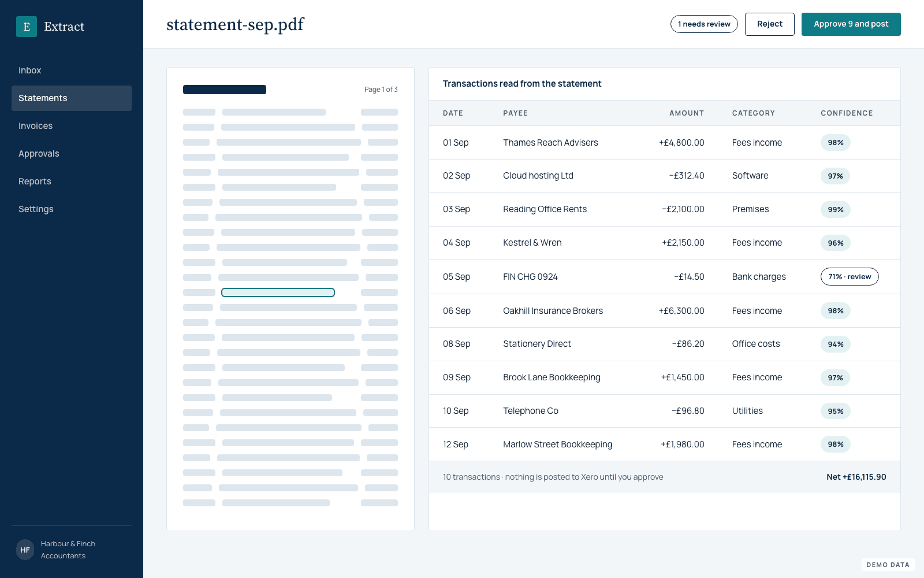Click the Office costs category
The image size is (924, 578).
tap(756, 344)
